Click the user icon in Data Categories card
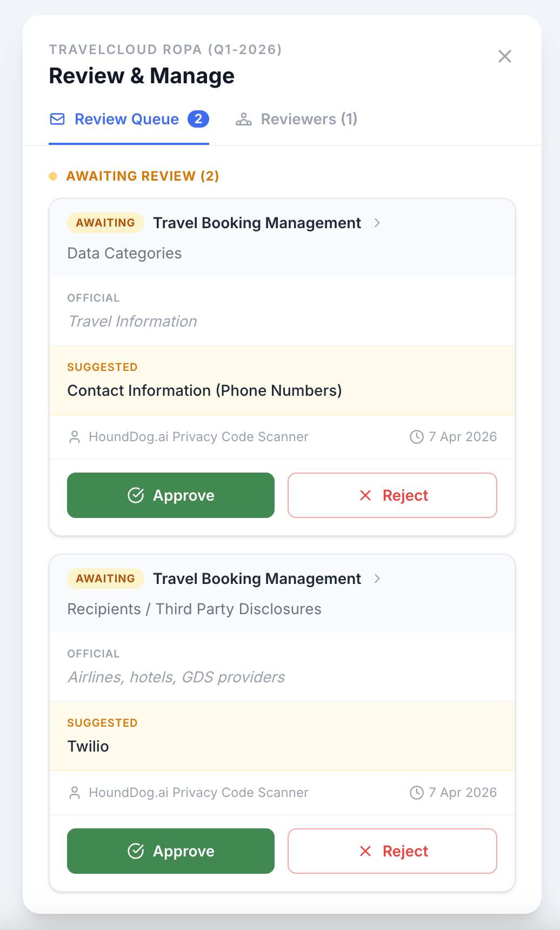 pyautogui.click(x=75, y=437)
